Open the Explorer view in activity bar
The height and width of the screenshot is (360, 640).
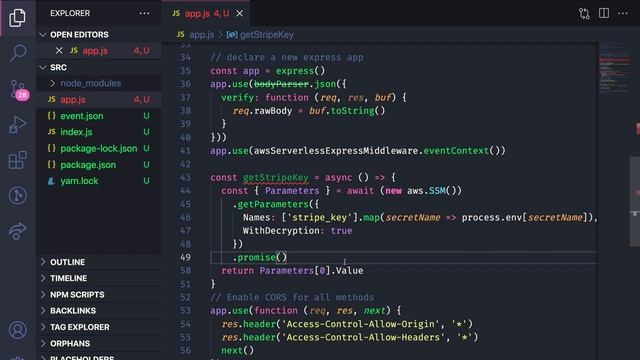point(18,17)
